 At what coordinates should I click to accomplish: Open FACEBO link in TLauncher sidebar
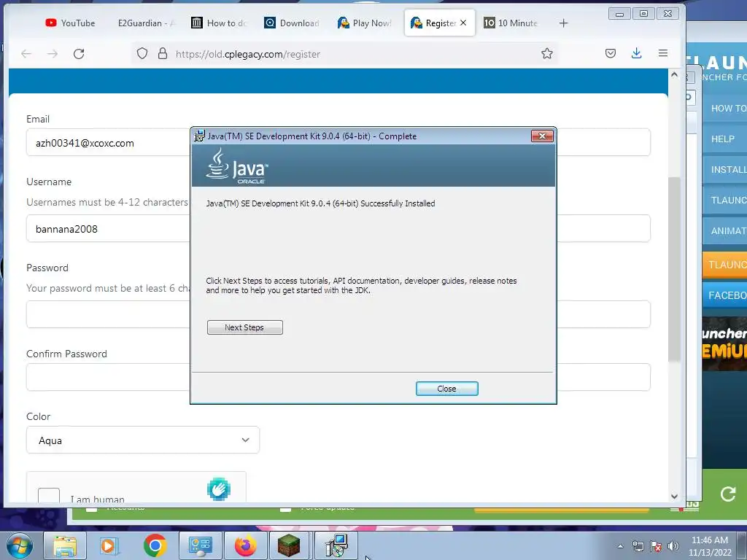click(x=725, y=295)
